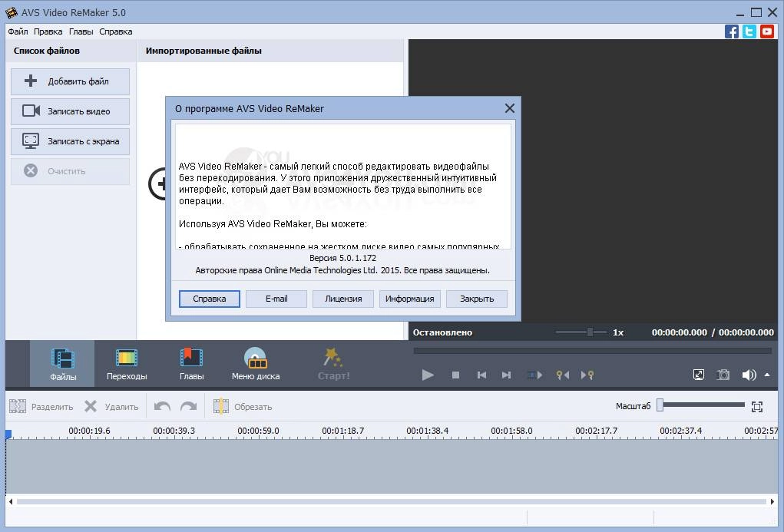Click the Undo arrow icon

click(162, 407)
